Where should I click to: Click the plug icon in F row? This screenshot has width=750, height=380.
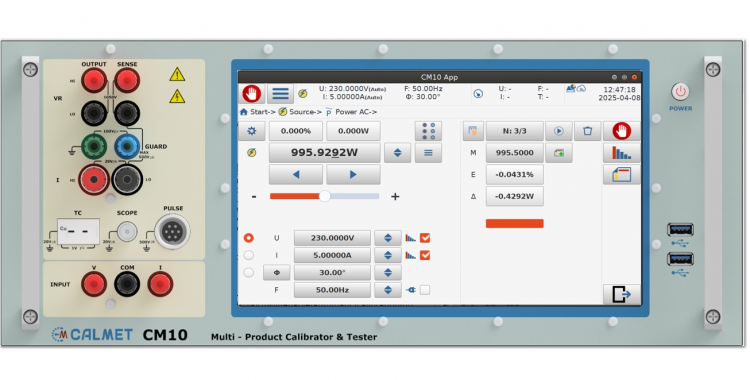[410, 290]
